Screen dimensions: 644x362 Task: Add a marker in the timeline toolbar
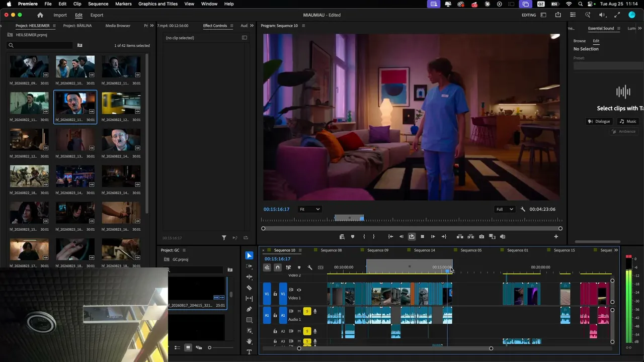(299, 267)
